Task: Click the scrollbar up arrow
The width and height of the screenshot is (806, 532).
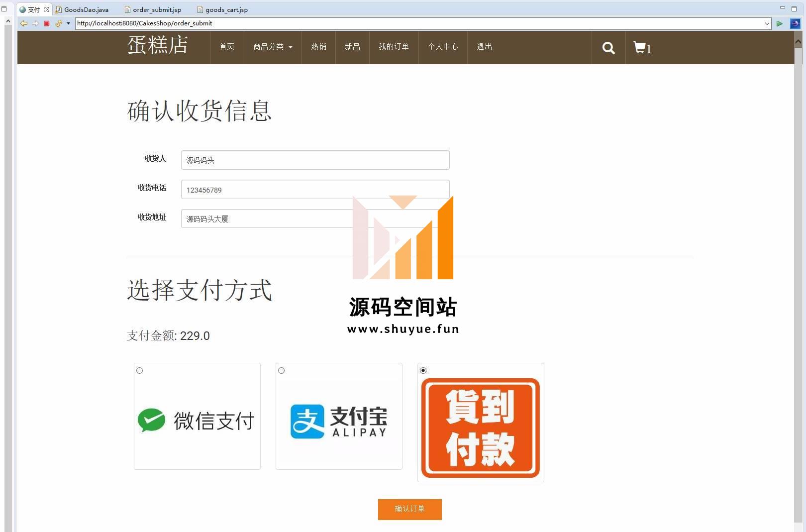Action: pos(798,42)
